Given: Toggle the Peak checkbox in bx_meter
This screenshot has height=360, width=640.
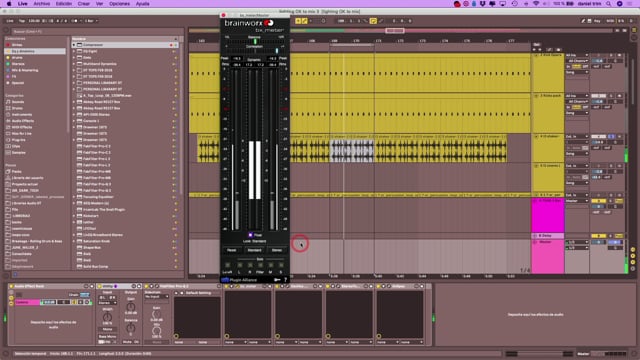Looking at the screenshot, I should [250, 235].
